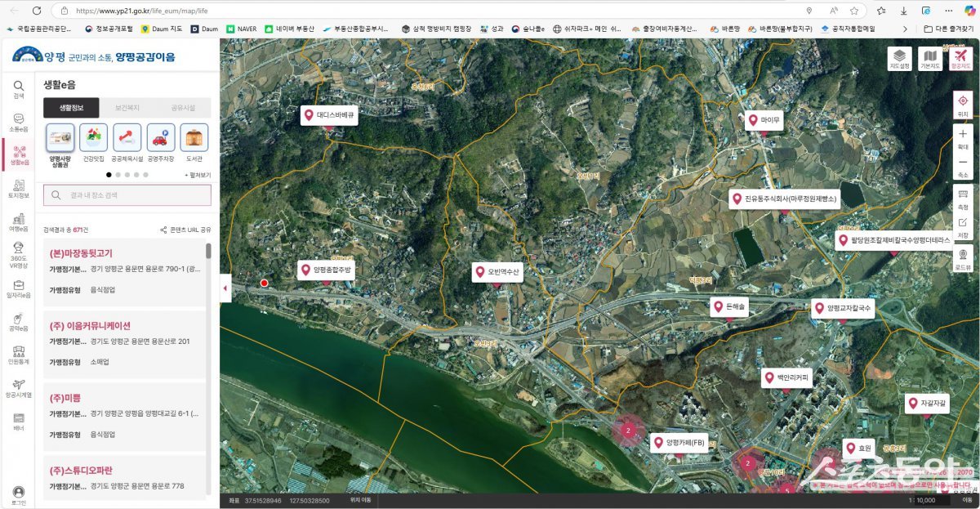980x509 pixels.
Task: Toggle the 항공지도 aerial map view
Action: (960, 57)
